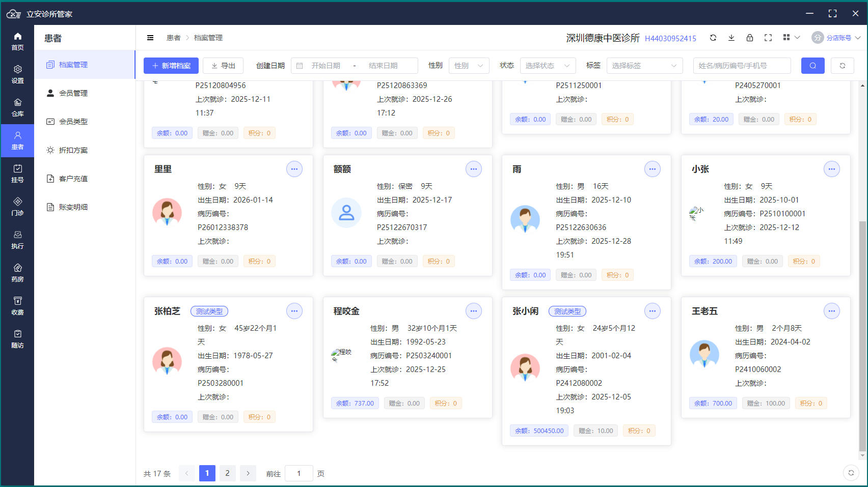Open the 挂号 registration module
868x487 pixels.
[17, 174]
